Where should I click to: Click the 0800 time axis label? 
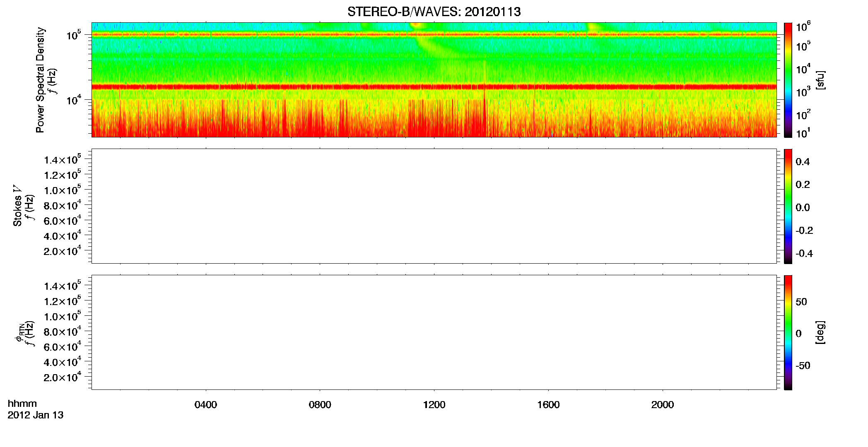[x=320, y=405]
